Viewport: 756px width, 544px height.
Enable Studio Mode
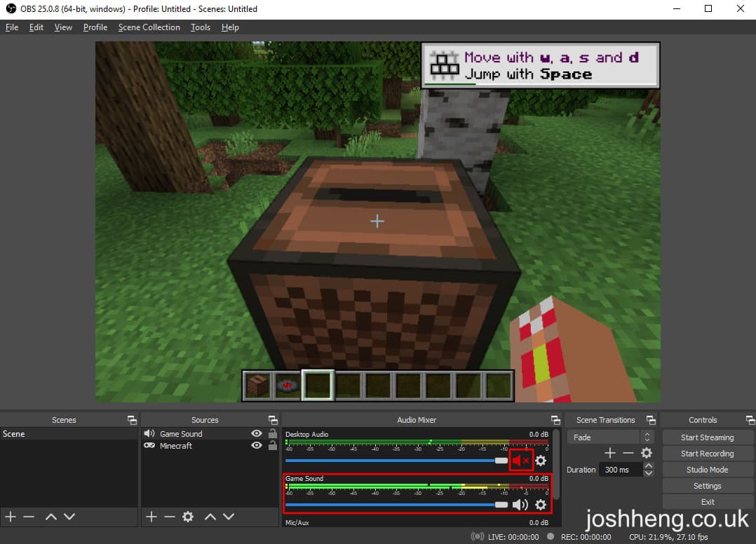[707, 470]
